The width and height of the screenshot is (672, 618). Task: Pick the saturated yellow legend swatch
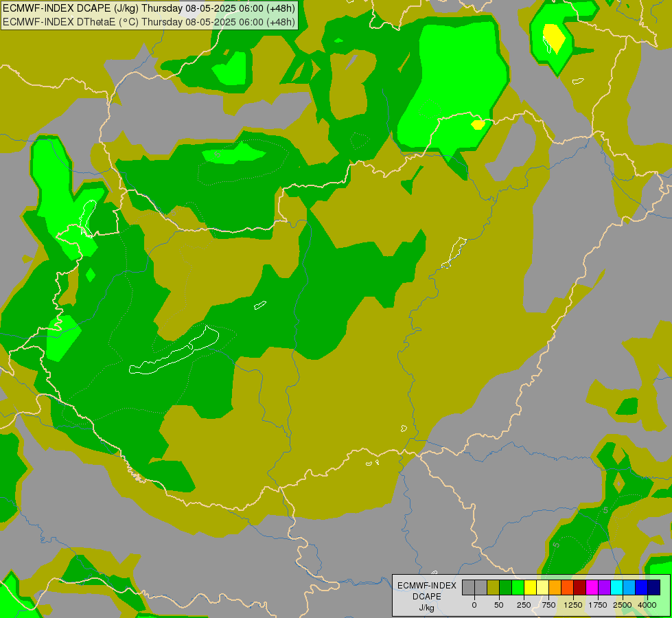[x=531, y=587]
